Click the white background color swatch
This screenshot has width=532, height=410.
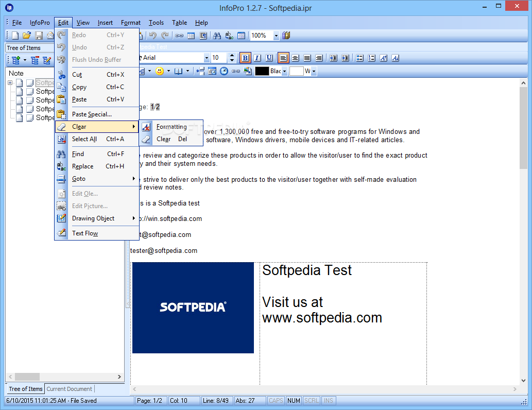pyautogui.click(x=296, y=71)
